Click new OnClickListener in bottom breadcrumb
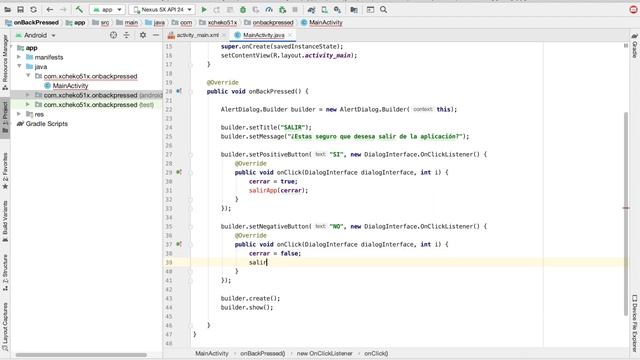The width and height of the screenshot is (640, 360). [324, 353]
